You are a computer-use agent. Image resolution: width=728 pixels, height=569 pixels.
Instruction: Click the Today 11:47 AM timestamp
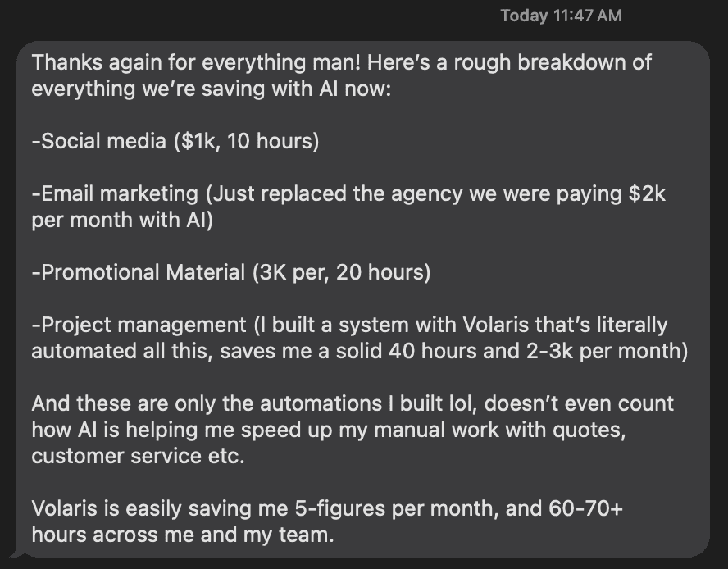[x=561, y=16]
